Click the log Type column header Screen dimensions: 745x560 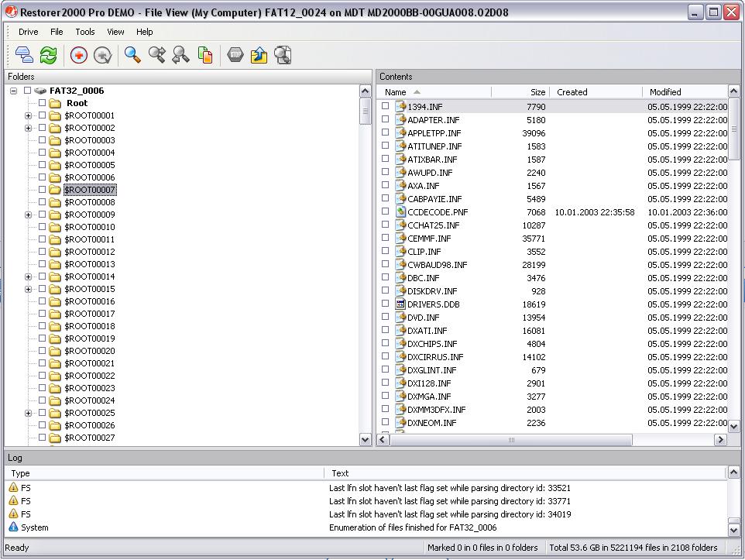(x=165, y=473)
